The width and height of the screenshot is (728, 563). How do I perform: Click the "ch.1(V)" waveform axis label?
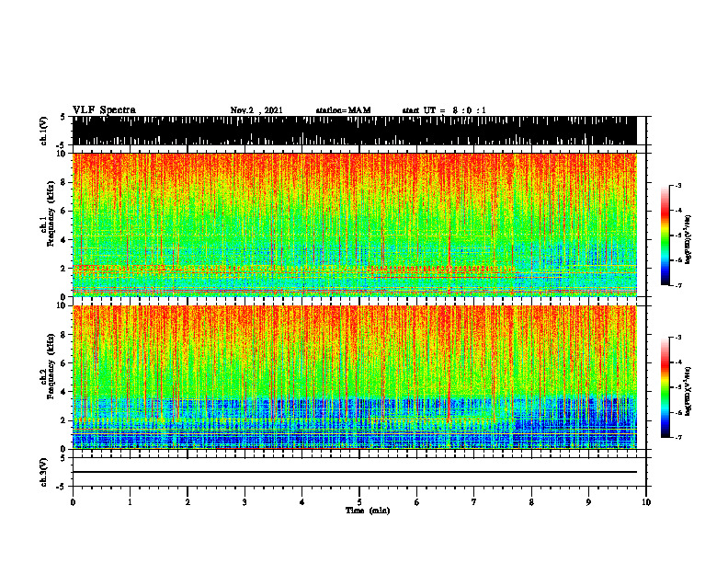click(43, 131)
